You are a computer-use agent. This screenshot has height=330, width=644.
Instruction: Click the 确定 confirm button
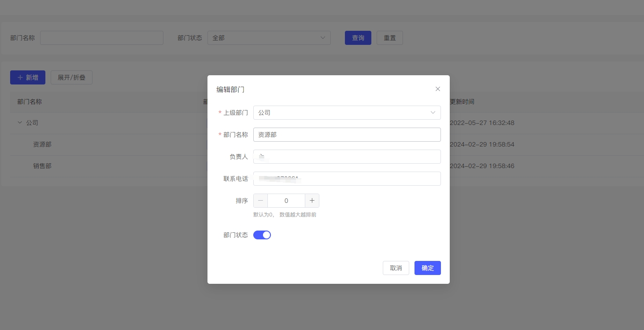[x=427, y=268]
